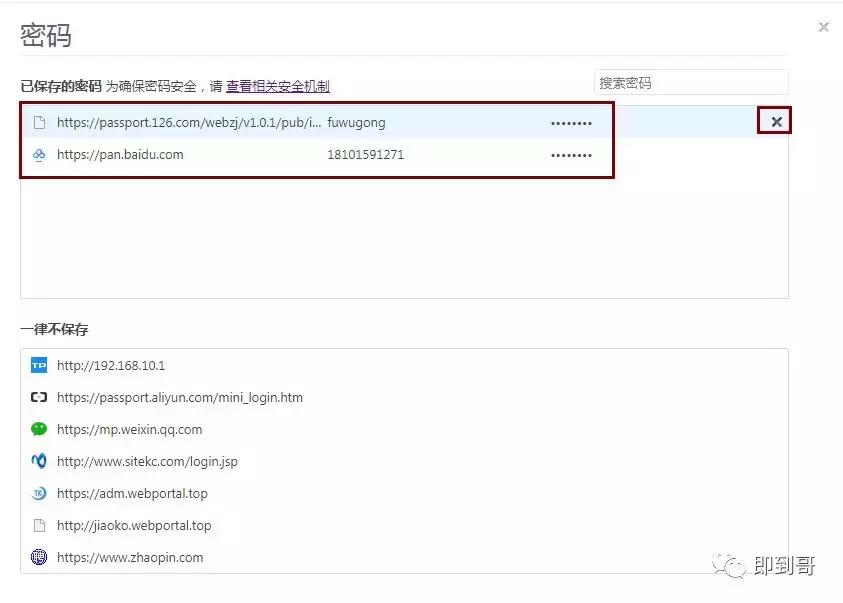Select the https://www.zhaopin.com entry
The image size is (843, 603).
(130, 557)
